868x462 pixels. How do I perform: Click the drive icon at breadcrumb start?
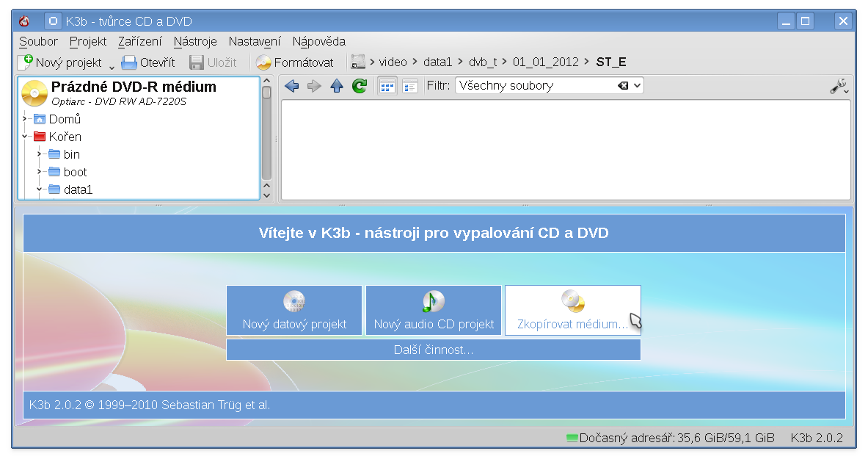(358, 62)
